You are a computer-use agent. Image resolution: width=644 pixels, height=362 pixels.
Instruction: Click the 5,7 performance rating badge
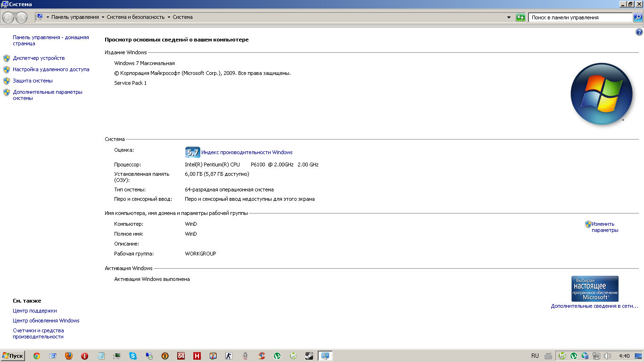[x=192, y=152]
